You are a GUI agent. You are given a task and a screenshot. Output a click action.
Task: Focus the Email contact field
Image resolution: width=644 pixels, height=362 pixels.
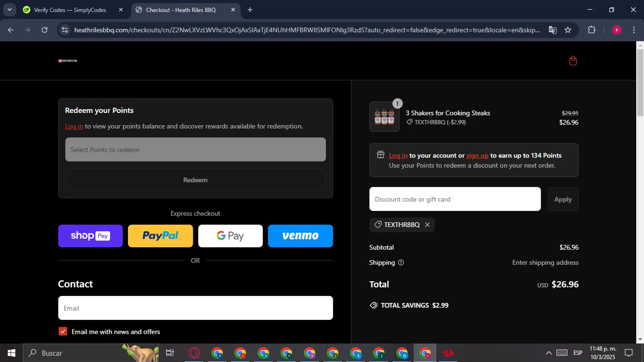(x=195, y=308)
